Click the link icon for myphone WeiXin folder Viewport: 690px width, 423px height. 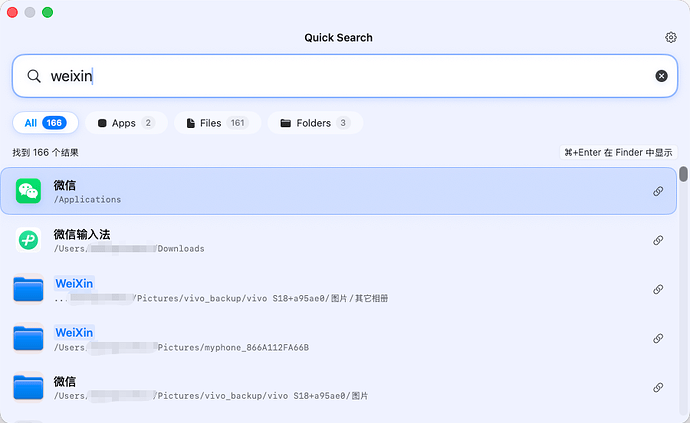pos(658,338)
